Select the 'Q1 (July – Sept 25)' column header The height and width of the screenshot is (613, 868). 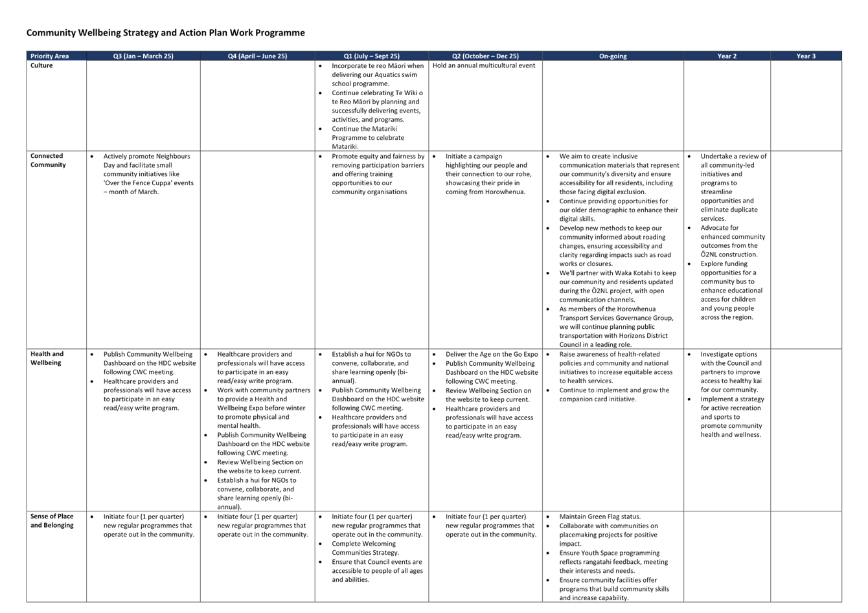click(372, 56)
